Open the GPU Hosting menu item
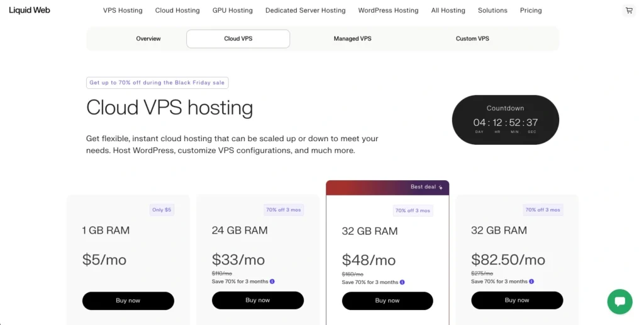This screenshot has width=644, height=325. click(232, 11)
